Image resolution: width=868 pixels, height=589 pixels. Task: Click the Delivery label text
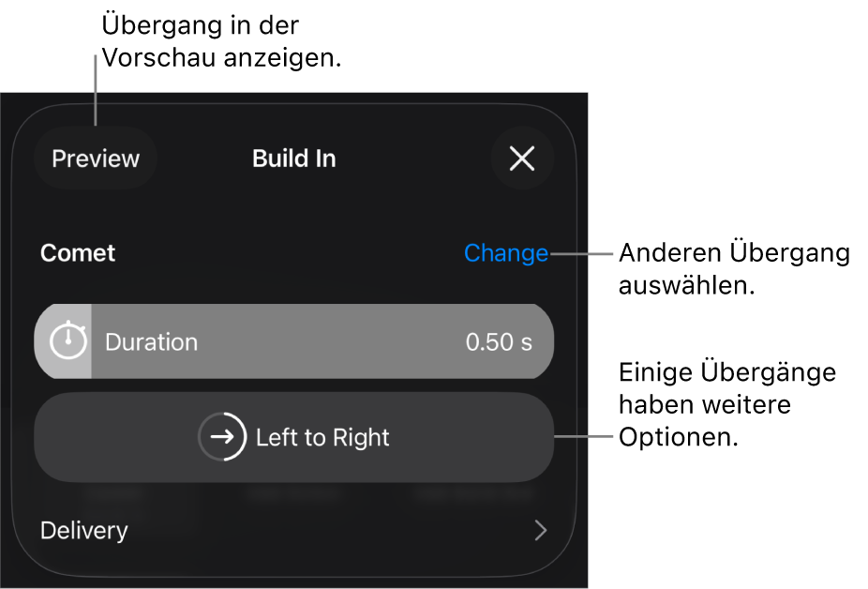[84, 531]
